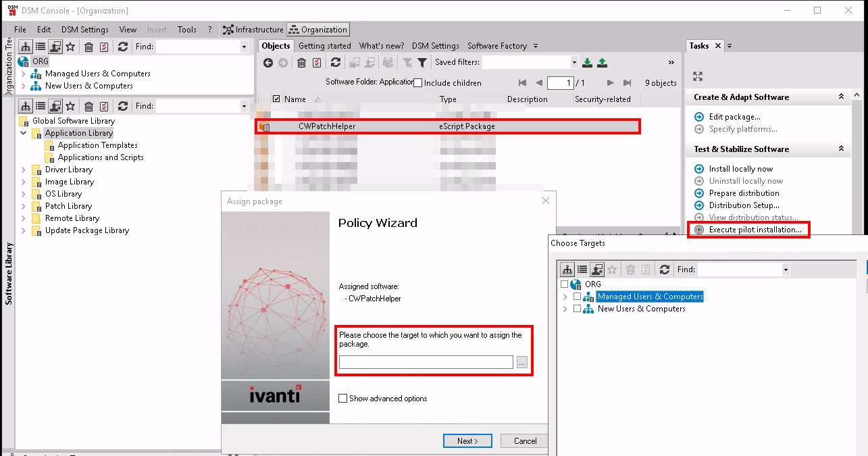Click Execute pilot installation link
The image size is (868, 456).
pyautogui.click(x=755, y=230)
